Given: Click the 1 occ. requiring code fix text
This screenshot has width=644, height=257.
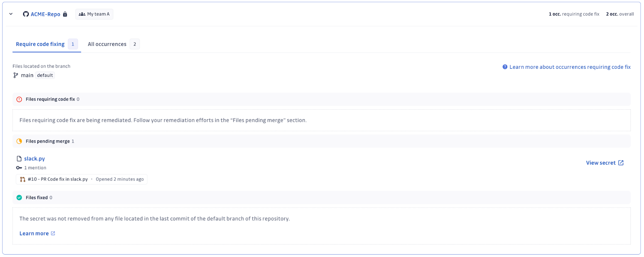Looking at the screenshot, I should tap(574, 14).
